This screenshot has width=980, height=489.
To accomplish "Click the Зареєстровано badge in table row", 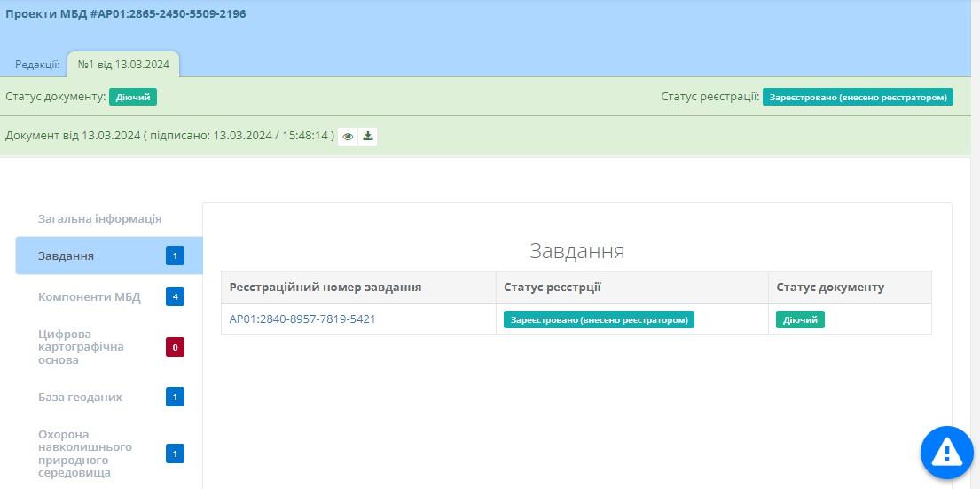I will (x=599, y=319).
